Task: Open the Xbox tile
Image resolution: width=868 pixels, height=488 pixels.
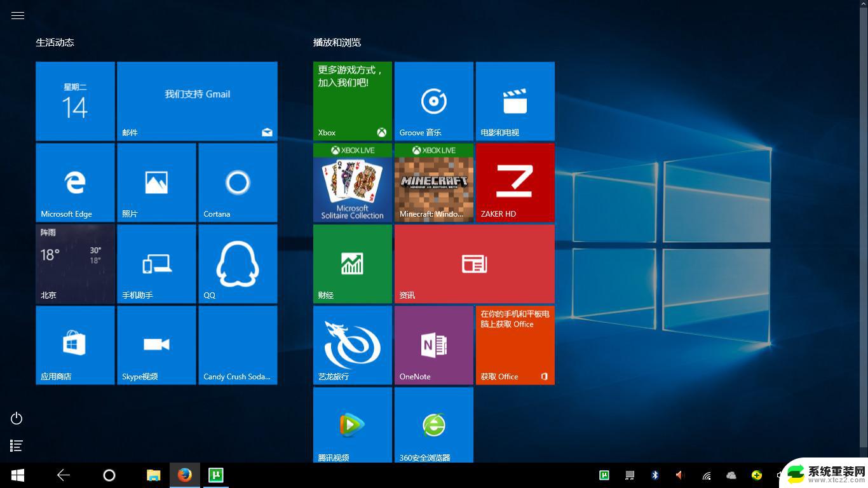Action: [x=353, y=101]
